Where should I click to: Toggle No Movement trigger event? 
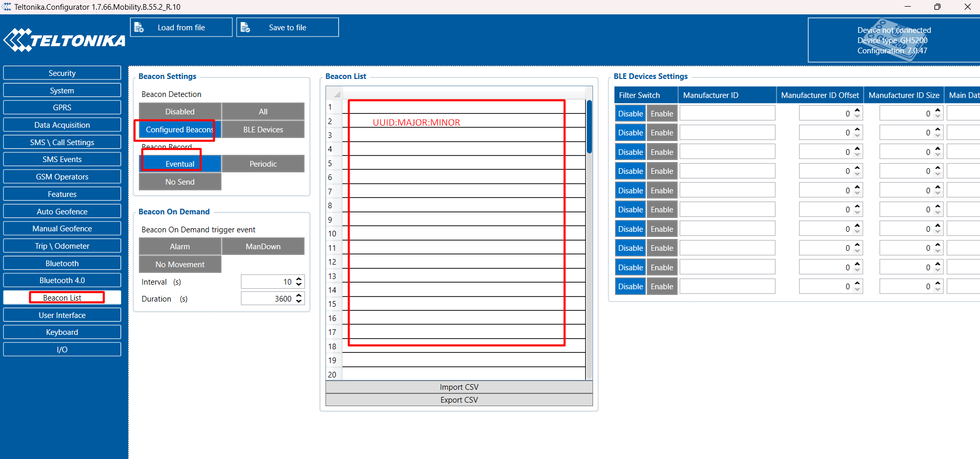pyautogui.click(x=180, y=264)
